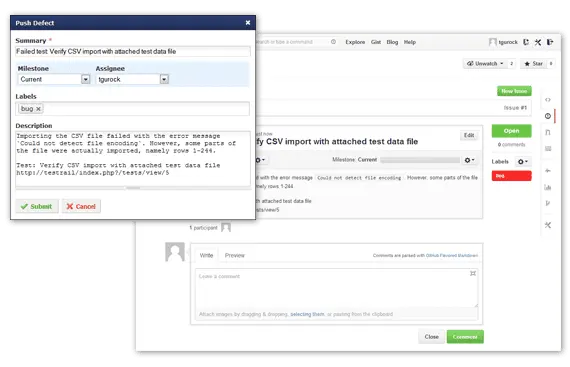Open milestone gear dropdown on issue

coord(469,160)
